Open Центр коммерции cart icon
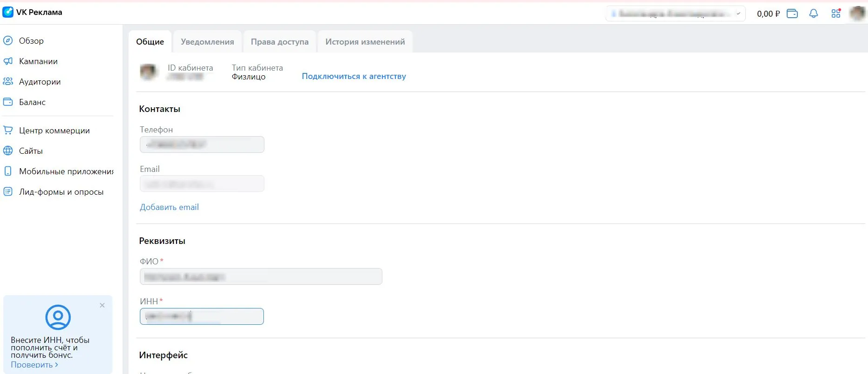 8,130
